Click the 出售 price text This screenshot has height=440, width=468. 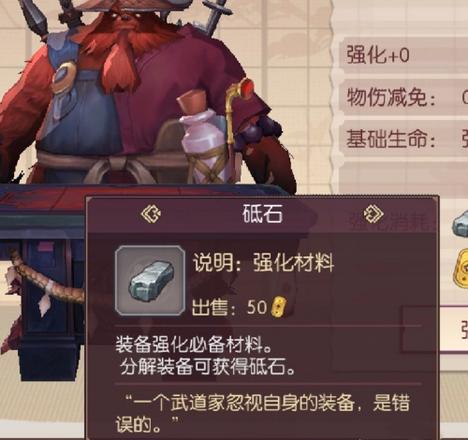point(229,307)
